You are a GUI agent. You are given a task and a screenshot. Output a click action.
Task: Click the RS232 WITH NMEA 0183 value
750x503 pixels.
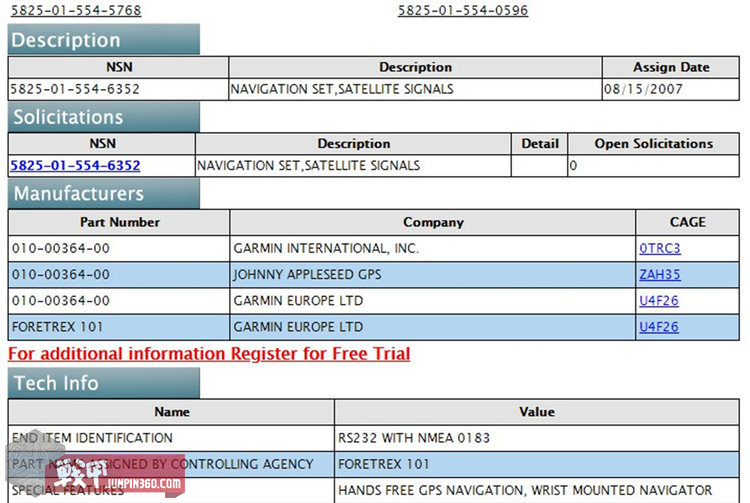[414, 438]
